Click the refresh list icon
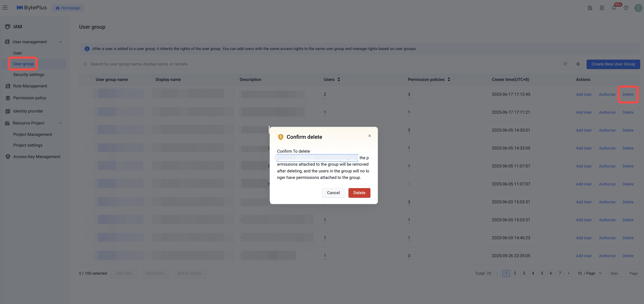Screen dimensions: 644x304 click(x=565, y=64)
